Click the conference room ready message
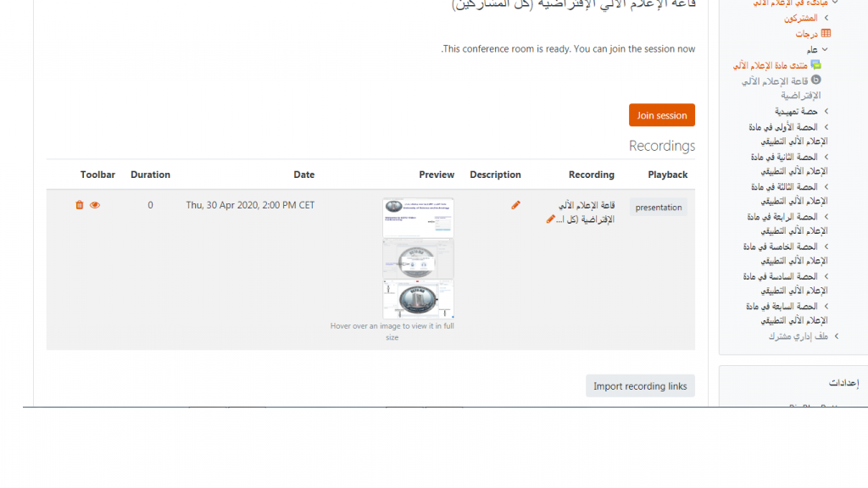Viewport: 868px width, 488px height. [568, 48]
